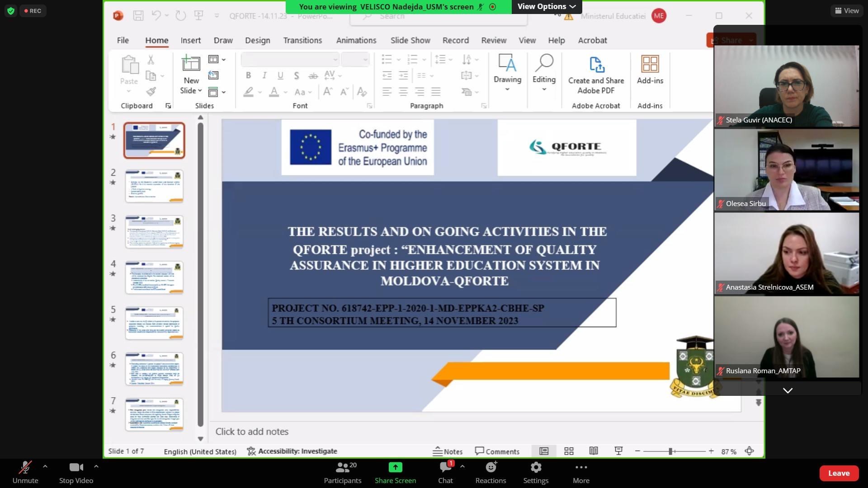
Task: Open the View Options dropdown
Action: point(546,6)
